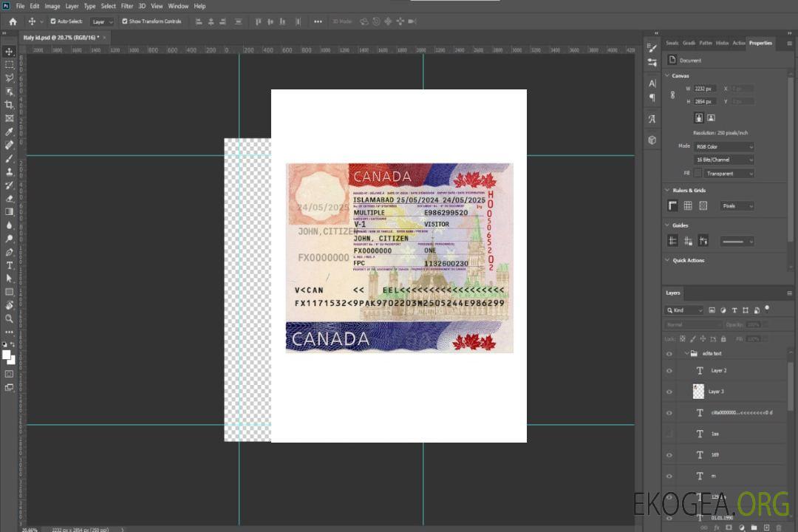
Task: Open the File menu
Action: pos(21,6)
